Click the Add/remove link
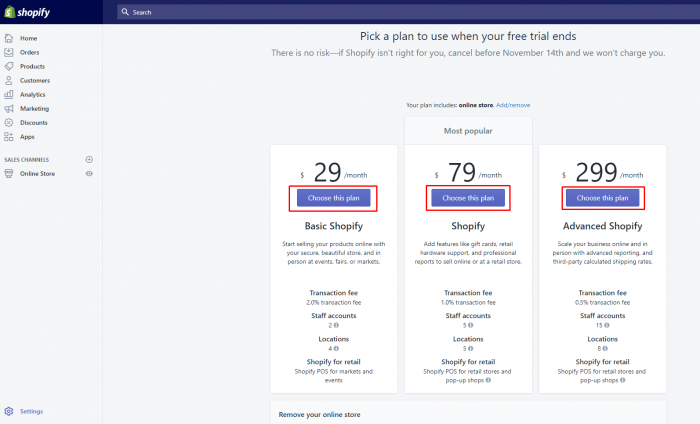 513,105
